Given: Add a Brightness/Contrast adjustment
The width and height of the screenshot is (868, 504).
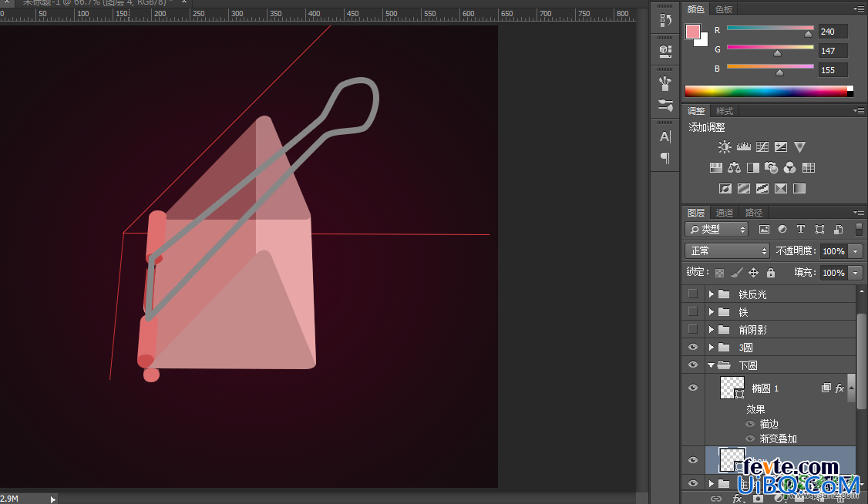Looking at the screenshot, I should 724,146.
